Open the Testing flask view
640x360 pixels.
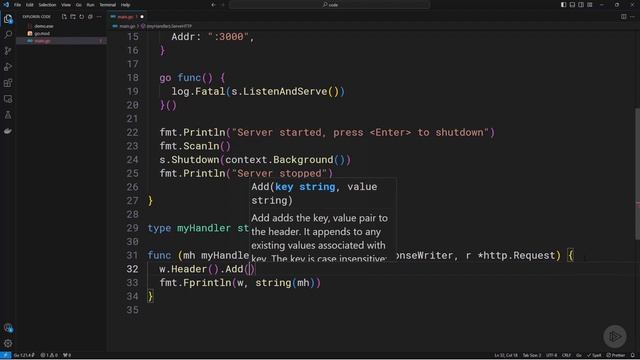8,115
